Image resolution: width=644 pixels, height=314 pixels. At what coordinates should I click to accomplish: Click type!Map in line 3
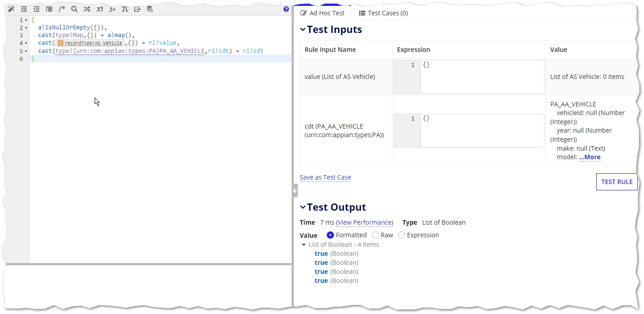click(x=69, y=36)
